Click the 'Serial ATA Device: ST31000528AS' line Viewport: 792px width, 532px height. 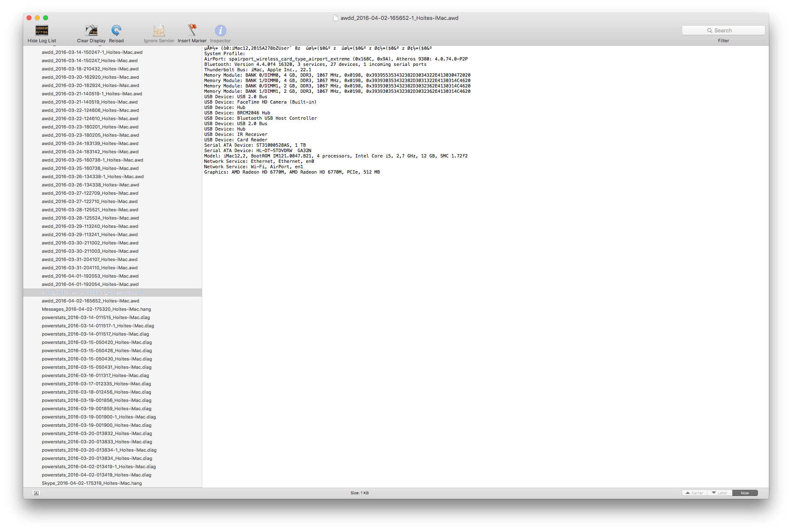point(255,145)
